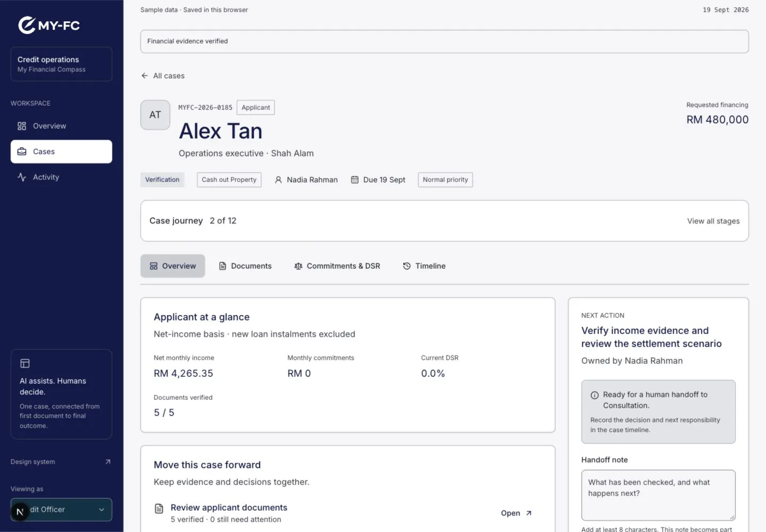Expand the Viewing as role dropdown
The image size is (766, 532).
coord(61,510)
